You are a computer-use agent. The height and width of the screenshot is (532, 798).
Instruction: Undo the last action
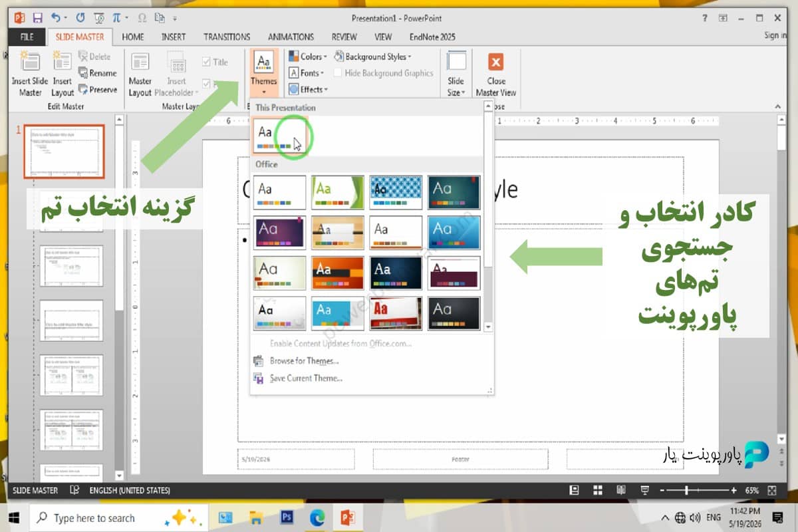click(55, 17)
